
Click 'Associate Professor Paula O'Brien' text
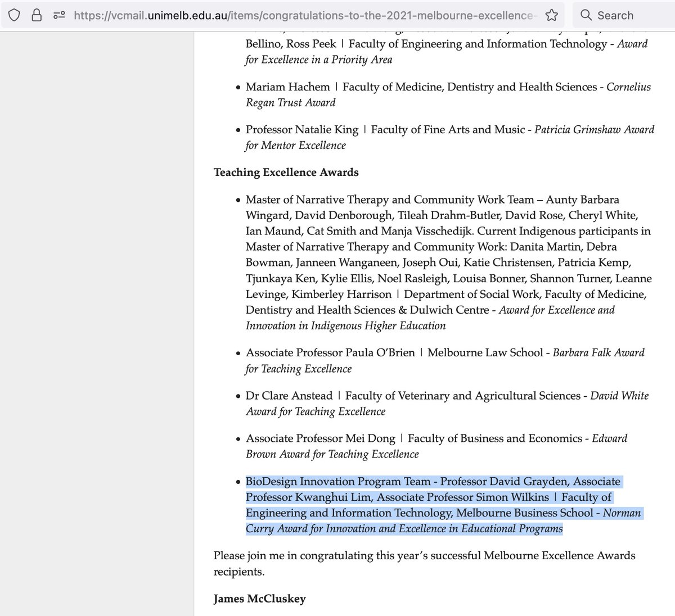(x=330, y=353)
